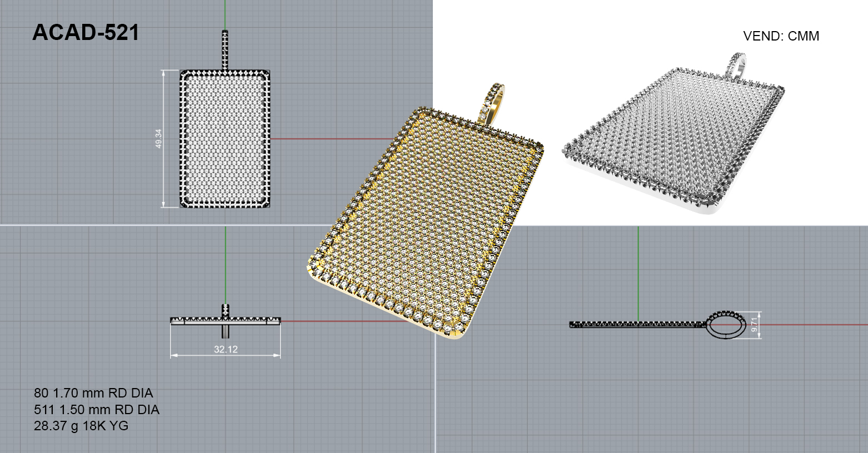Select the '28.37 g 18K YG' text

coord(81,426)
